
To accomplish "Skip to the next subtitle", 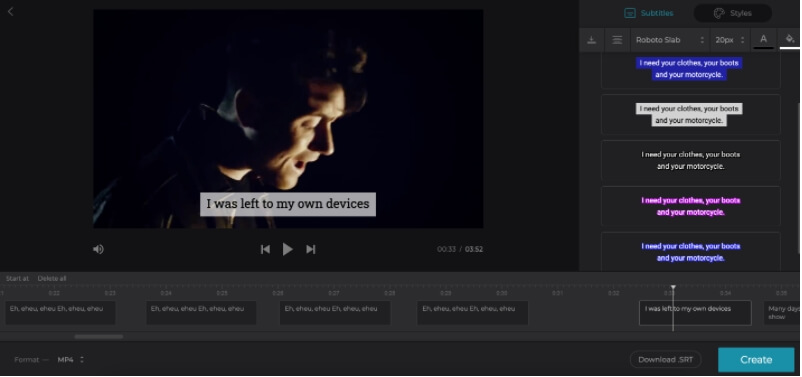I will tap(310, 249).
